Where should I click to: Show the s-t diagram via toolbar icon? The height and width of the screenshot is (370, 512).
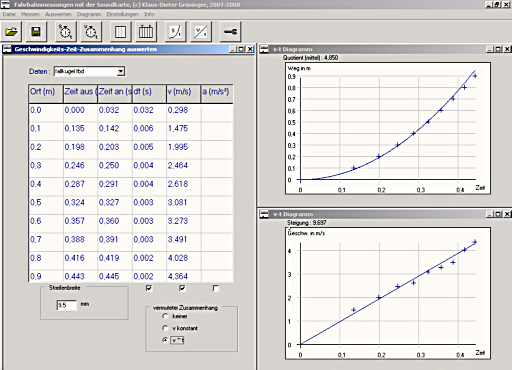click(175, 32)
